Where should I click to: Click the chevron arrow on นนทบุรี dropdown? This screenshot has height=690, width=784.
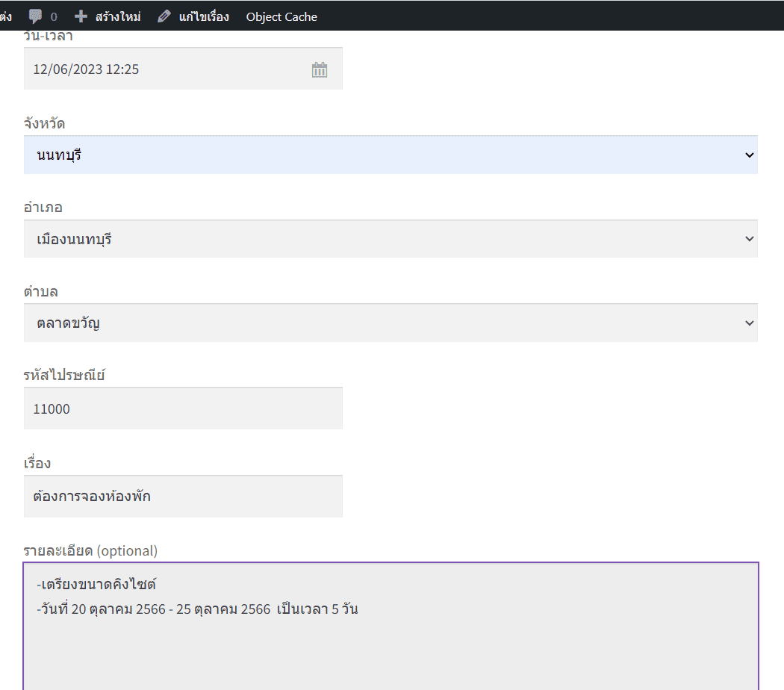pyautogui.click(x=749, y=155)
